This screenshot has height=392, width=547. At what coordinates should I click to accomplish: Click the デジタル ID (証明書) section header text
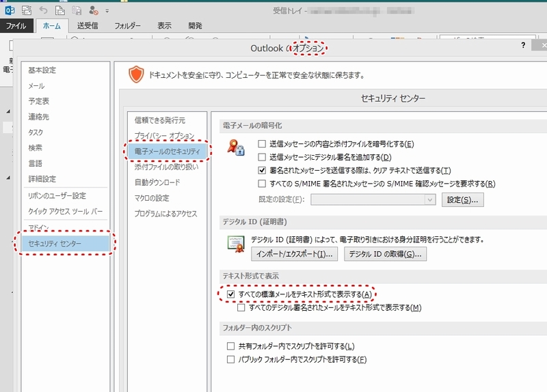[254, 222]
